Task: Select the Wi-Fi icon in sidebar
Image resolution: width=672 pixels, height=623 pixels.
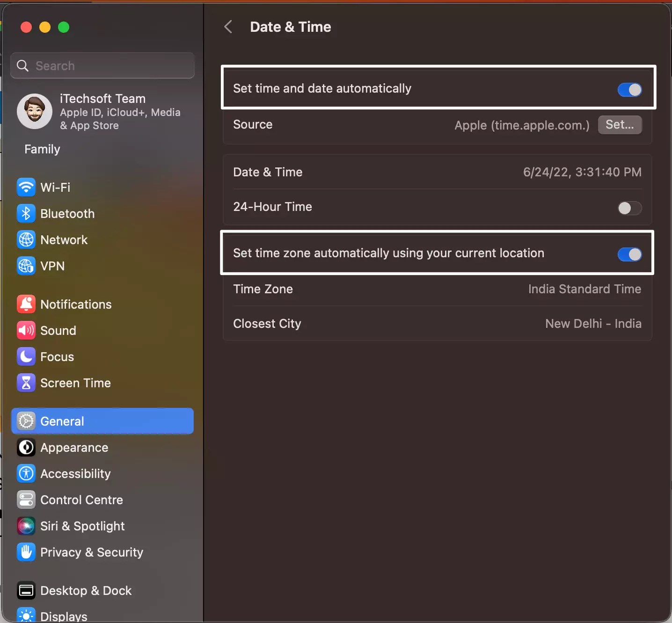Action: pos(26,187)
